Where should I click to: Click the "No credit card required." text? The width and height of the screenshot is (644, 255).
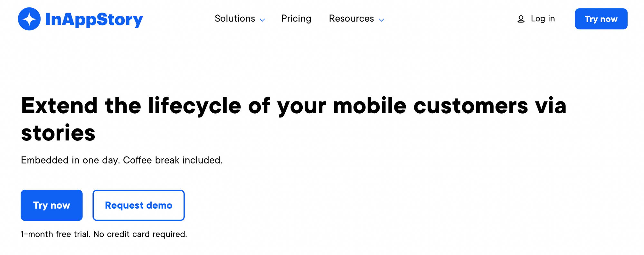(x=140, y=234)
